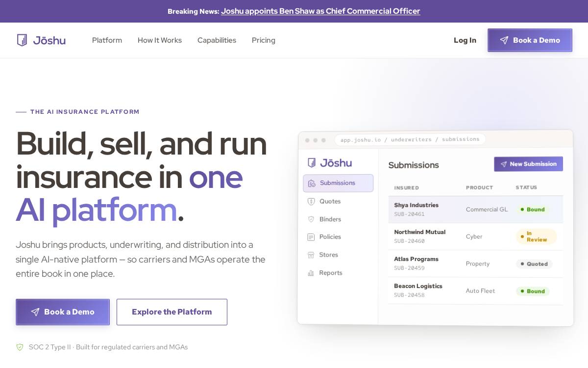Click the Bound status of Shya Industries
Viewport: 588px width, 368px height.
(532, 210)
